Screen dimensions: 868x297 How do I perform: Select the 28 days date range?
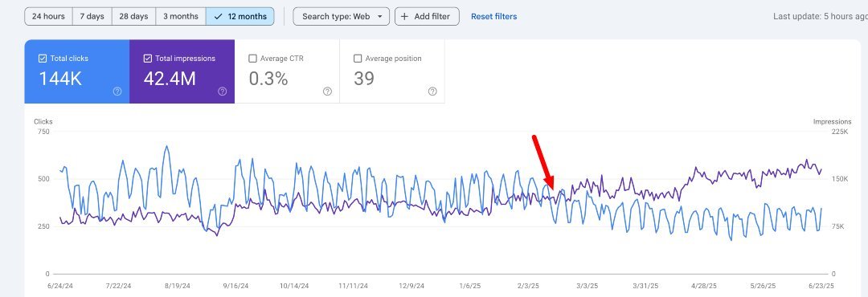(133, 17)
